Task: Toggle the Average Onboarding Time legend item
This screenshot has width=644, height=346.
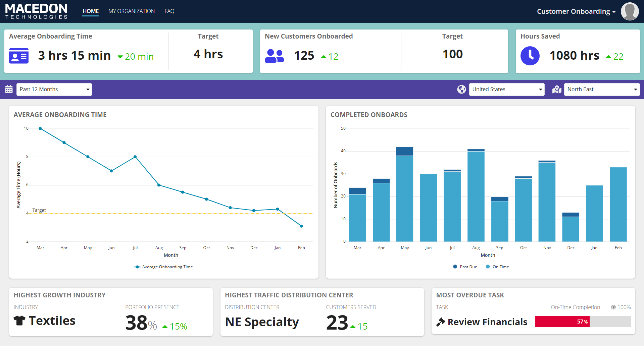Action: click(163, 267)
